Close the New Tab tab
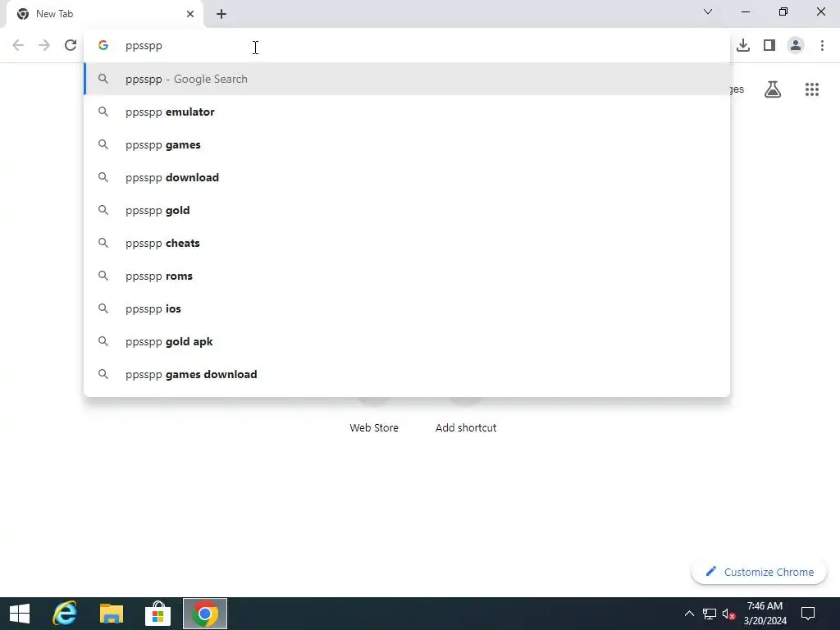This screenshot has height=630, width=840. 190,14
